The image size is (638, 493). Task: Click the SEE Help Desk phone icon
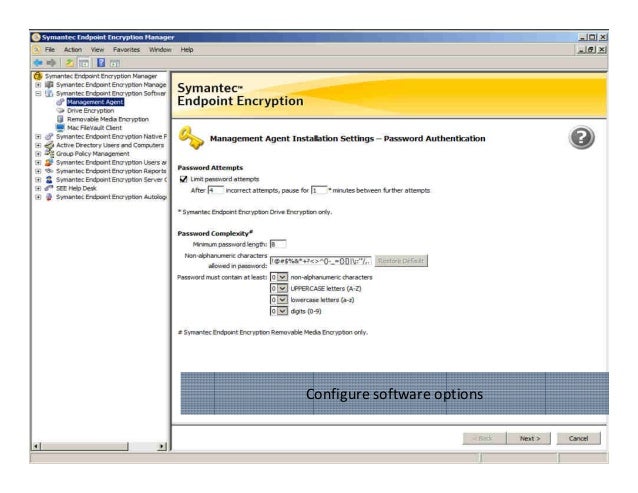49,188
